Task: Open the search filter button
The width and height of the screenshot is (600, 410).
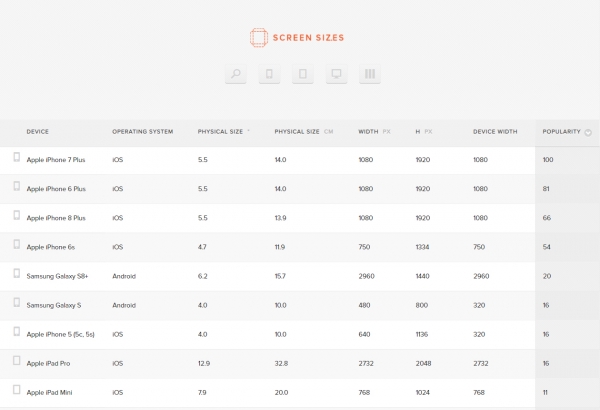Action: click(236, 74)
